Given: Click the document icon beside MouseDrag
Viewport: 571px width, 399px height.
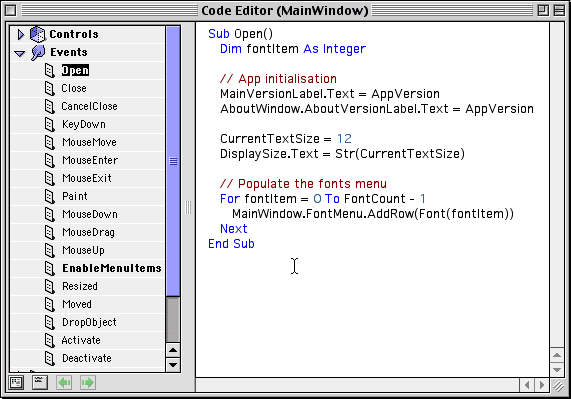Looking at the screenshot, I should pyautogui.click(x=50, y=233).
